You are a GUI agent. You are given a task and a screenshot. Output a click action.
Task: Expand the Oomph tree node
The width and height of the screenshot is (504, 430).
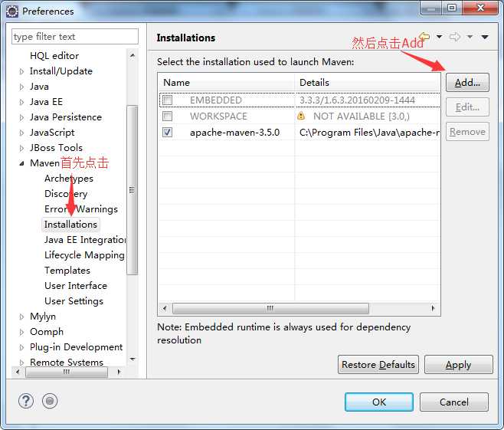pos(21,332)
